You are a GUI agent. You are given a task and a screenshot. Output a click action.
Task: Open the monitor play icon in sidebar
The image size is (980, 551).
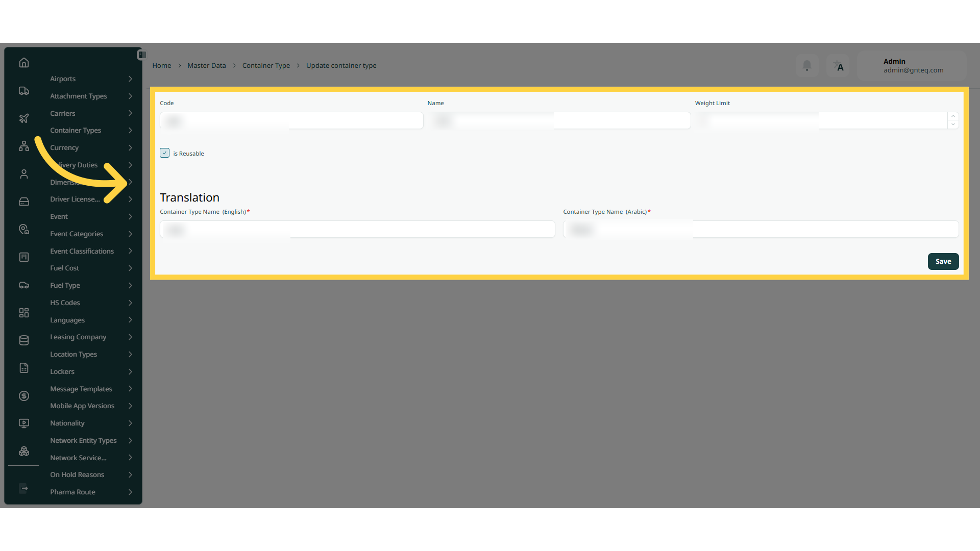point(24,423)
